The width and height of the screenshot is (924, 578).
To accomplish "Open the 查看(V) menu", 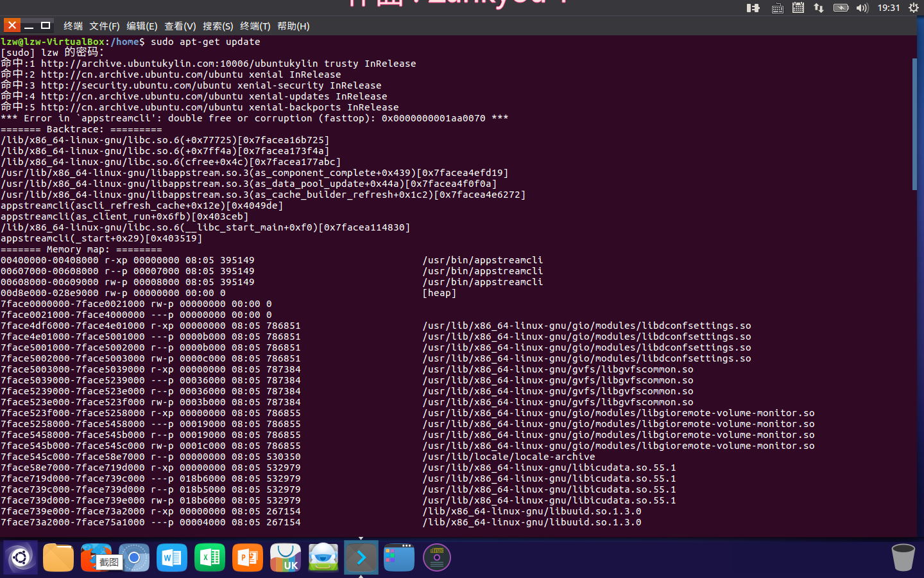I will [180, 26].
